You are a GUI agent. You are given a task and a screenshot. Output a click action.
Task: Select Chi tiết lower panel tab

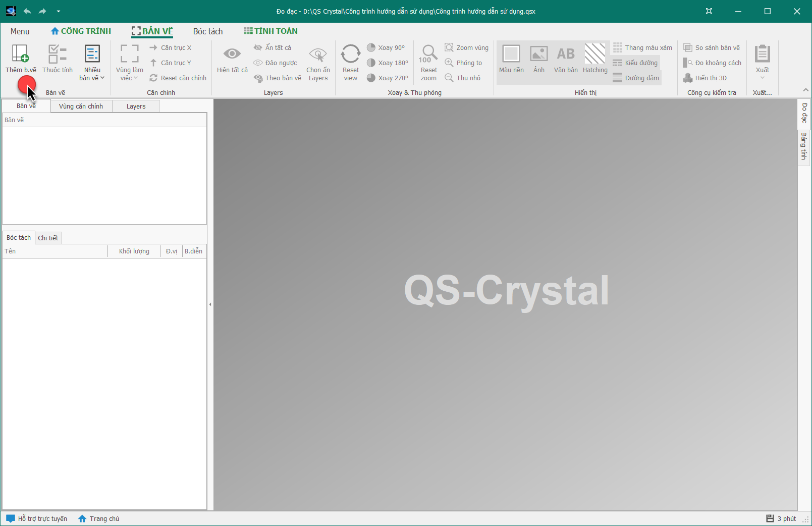tap(48, 238)
